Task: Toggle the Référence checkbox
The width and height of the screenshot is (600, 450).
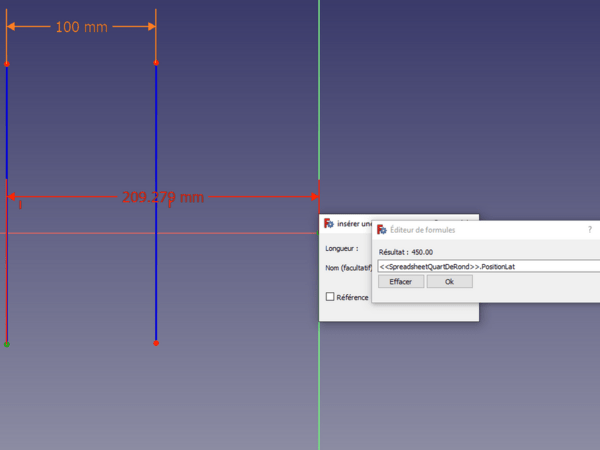Action: (331, 297)
